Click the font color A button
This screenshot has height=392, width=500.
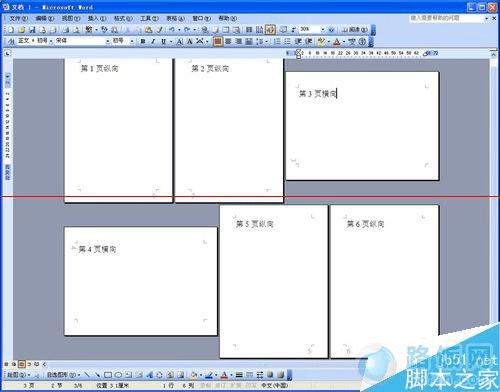337,41
